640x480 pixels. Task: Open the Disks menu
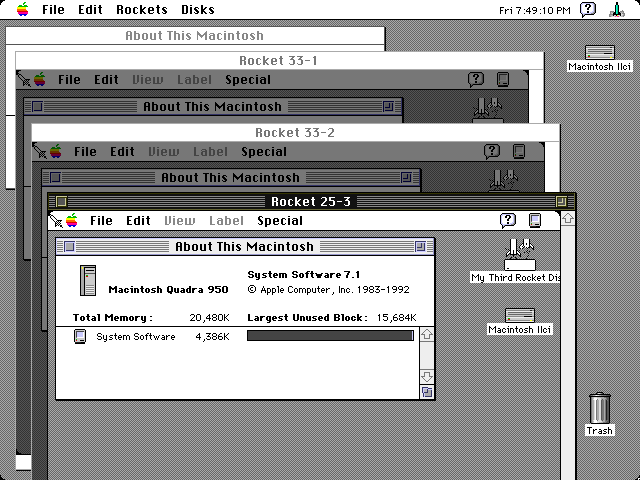pos(198,10)
